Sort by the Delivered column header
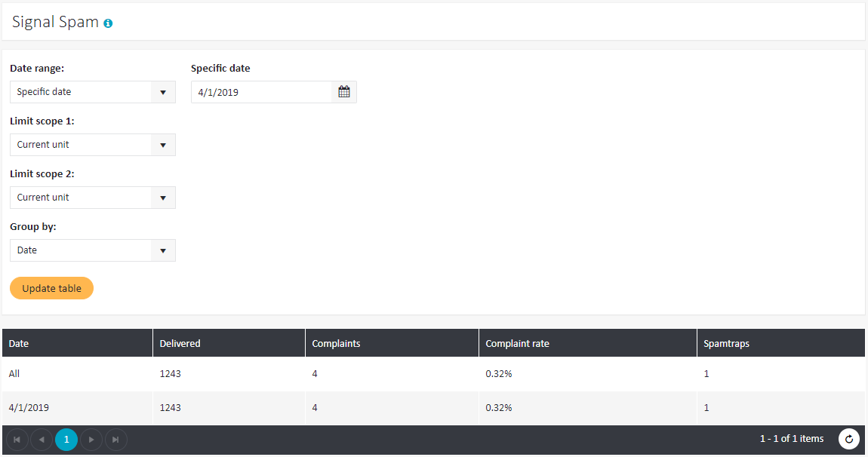Viewport: 868px width, 457px height. pyautogui.click(x=180, y=343)
